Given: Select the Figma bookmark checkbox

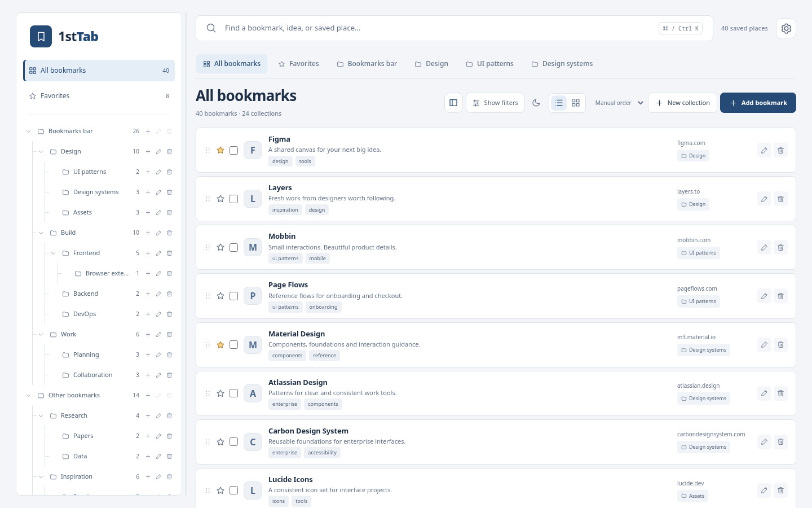Looking at the screenshot, I should (233, 151).
